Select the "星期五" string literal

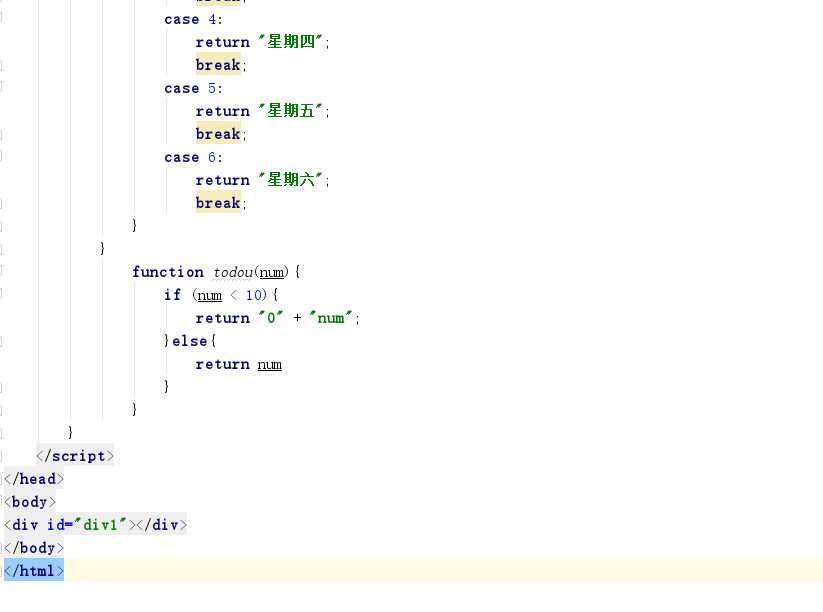coord(290,111)
